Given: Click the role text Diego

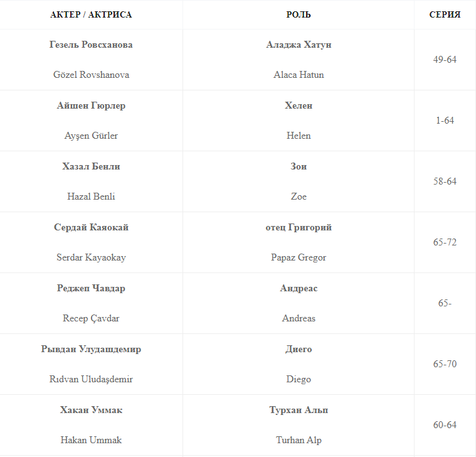Looking at the screenshot, I should pos(299,379).
